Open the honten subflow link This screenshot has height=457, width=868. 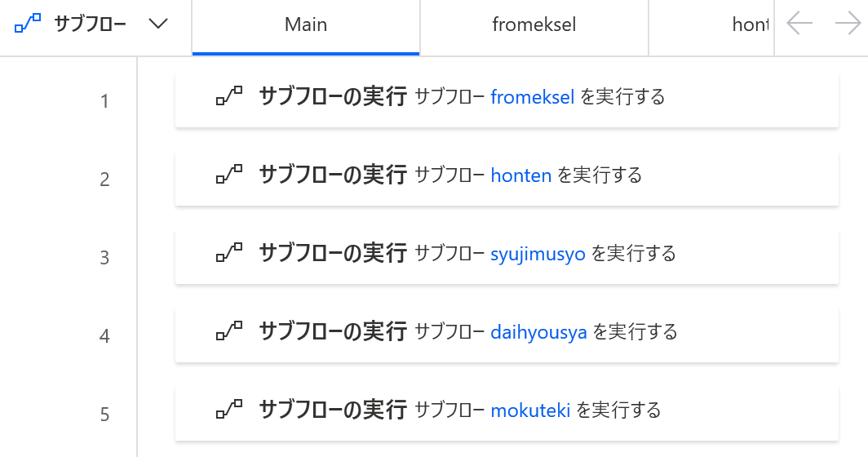521,175
